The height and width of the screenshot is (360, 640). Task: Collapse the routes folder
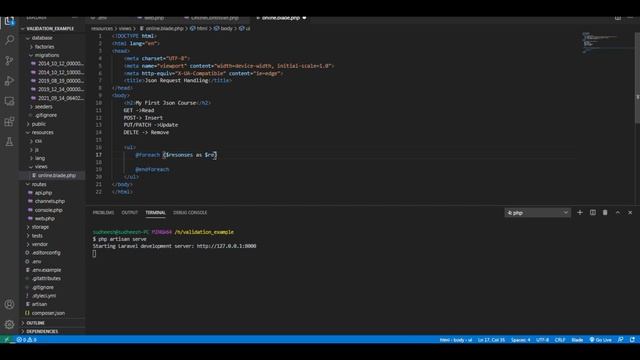[x=39, y=184]
